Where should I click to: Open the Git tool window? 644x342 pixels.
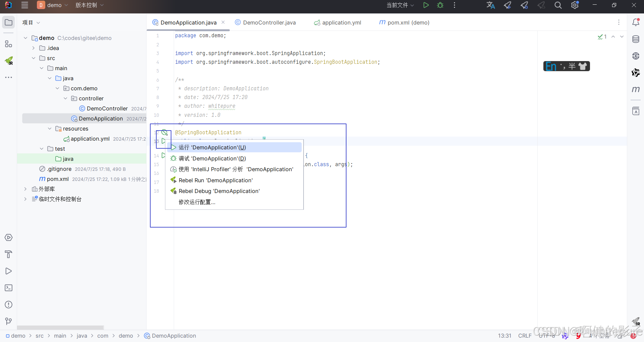coord(9,322)
